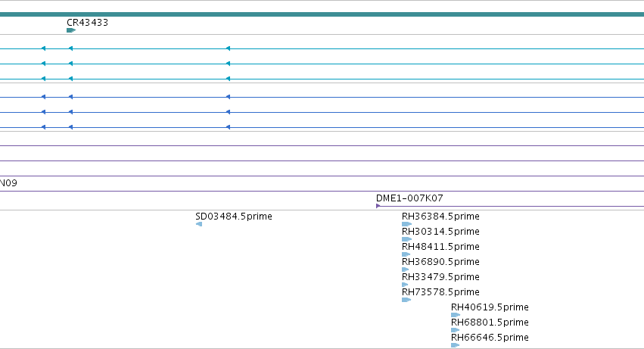Viewport: 644px width, 349px height.
Task: Select the blue glyph under RH36890.5prime
Action: (406, 270)
